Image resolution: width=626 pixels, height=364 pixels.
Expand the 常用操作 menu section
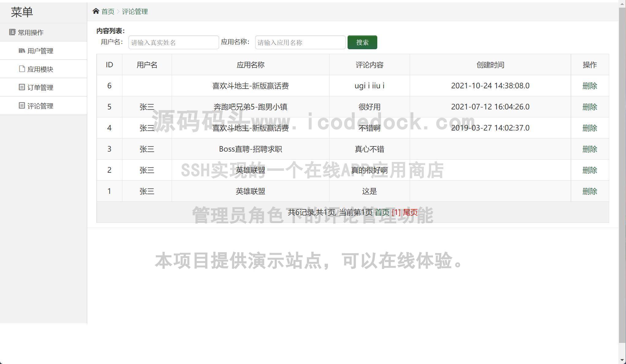click(31, 32)
